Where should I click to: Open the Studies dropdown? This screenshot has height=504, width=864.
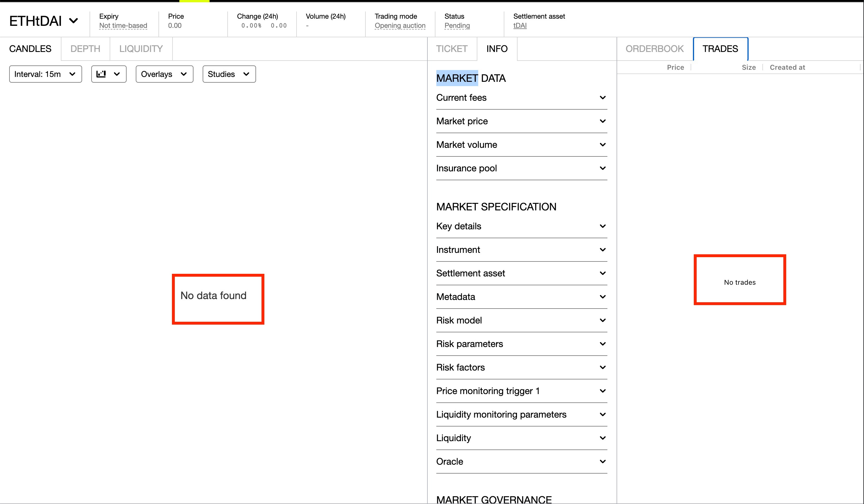point(228,74)
